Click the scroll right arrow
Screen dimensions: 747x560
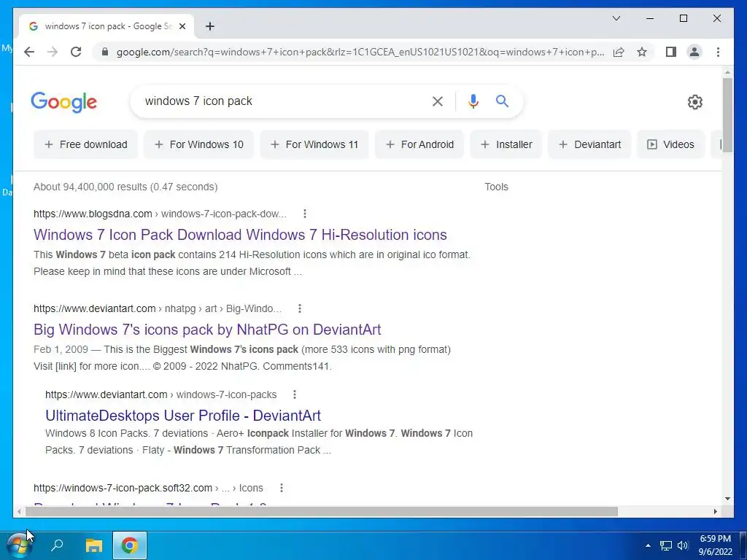click(x=715, y=511)
